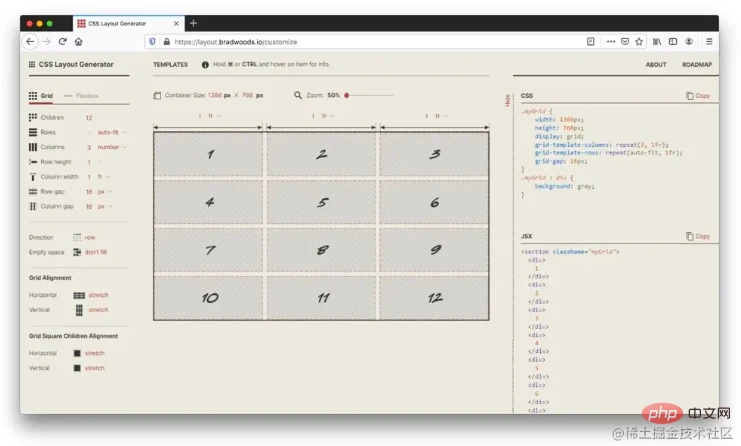Hide the code panel

[507, 100]
